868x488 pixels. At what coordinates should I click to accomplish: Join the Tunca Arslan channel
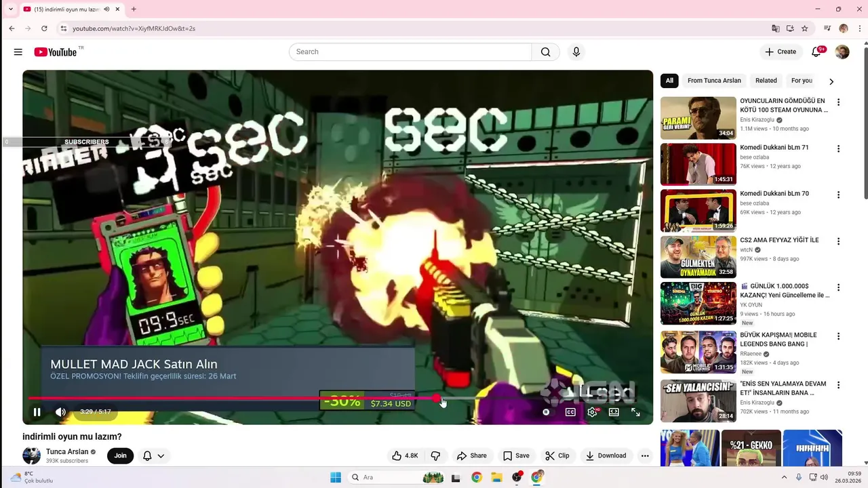coord(120,456)
